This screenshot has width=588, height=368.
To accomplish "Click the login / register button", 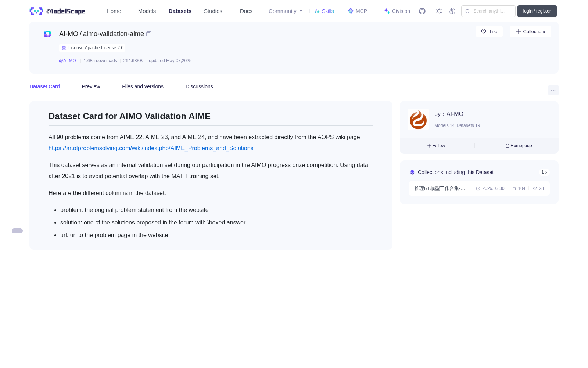I will point(537,11).
